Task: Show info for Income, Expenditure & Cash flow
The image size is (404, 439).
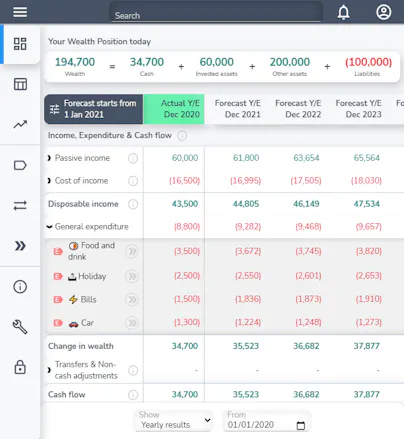Action: coord(182,136)
